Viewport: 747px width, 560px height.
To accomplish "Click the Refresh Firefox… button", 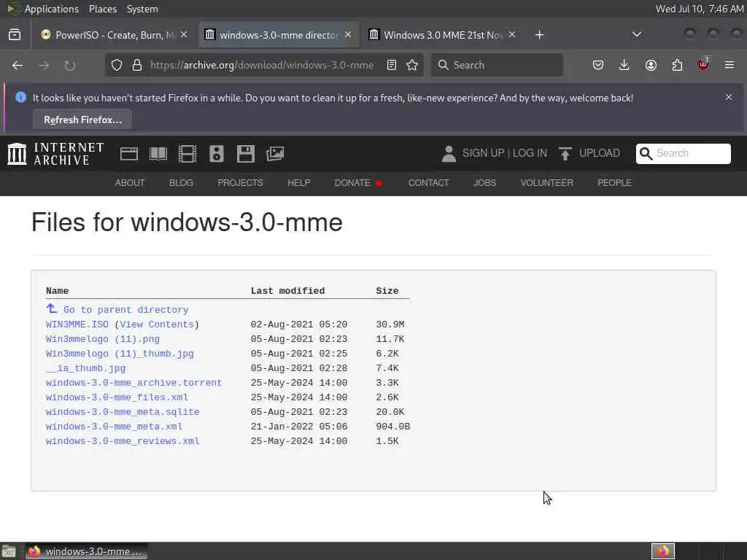I will click(x=82, y=120).
